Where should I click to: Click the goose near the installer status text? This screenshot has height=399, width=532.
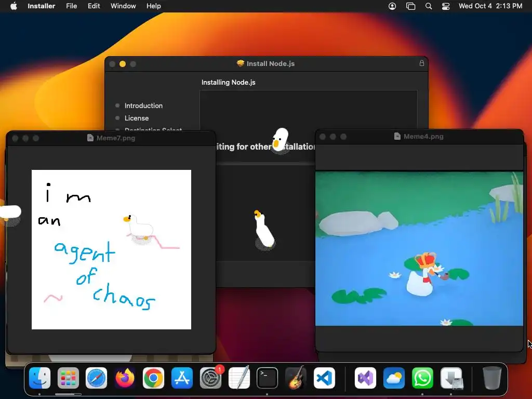281,140
